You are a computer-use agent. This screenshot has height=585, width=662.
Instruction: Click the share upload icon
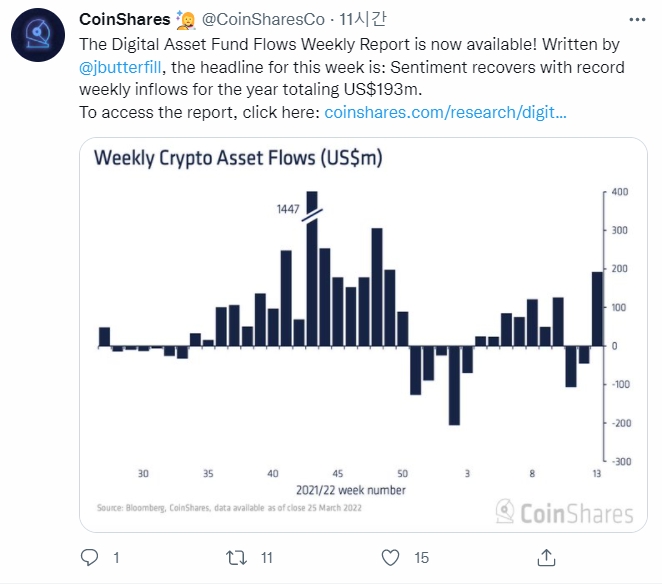coord(547,556)
